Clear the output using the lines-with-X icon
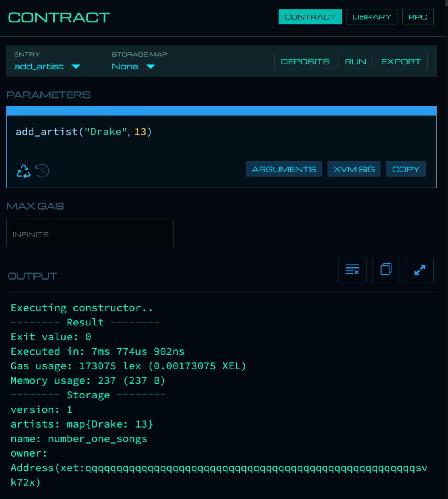The height and width of the screenshot is (499, 448). tap(352, 270)
